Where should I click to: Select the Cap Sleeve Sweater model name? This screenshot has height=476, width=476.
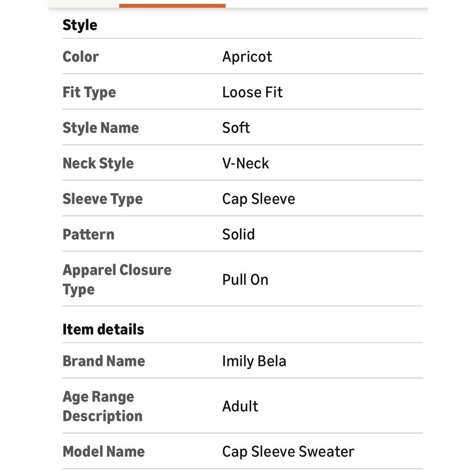[288, 452]
